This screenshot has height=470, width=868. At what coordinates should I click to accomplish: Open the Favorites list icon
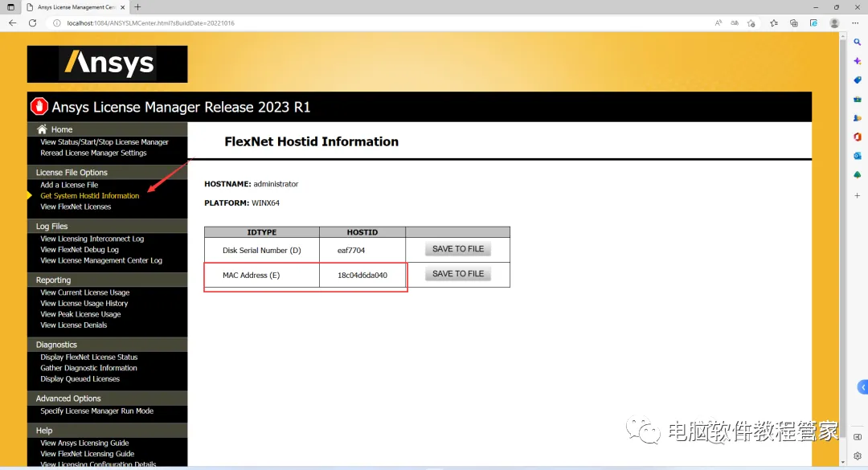774,23
